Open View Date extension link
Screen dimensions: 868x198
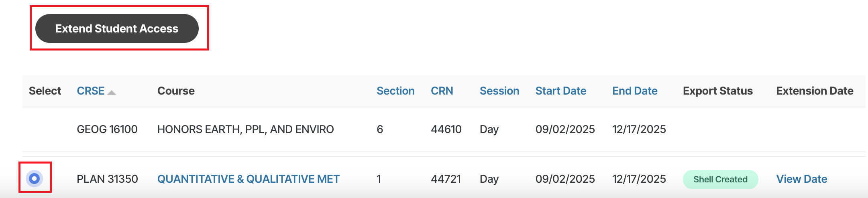click(x=801, y=179)
